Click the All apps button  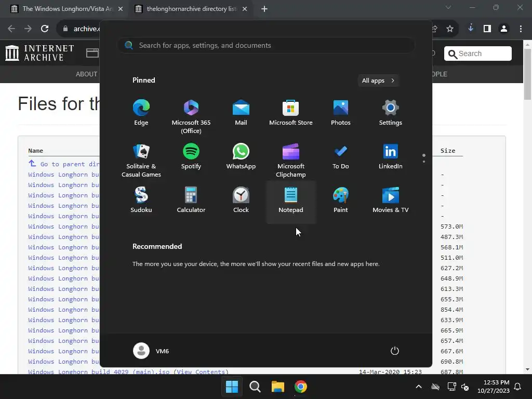point(378,81)
